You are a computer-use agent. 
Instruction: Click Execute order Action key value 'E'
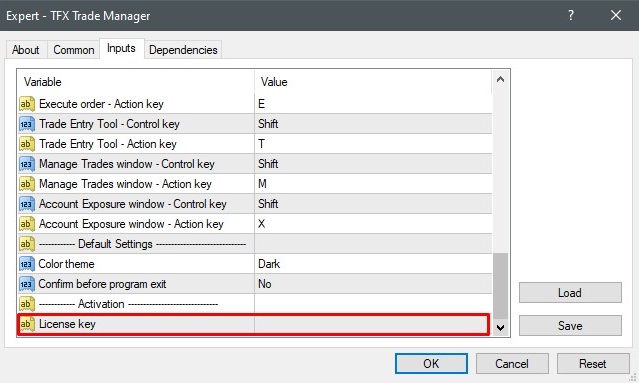pyautogui.click(x=262, y=104)
